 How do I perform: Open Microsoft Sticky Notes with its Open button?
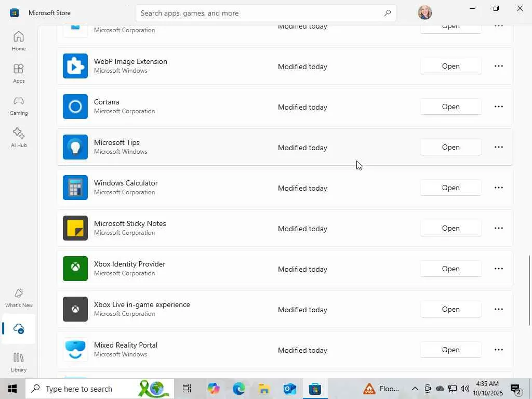pos(450,228)
